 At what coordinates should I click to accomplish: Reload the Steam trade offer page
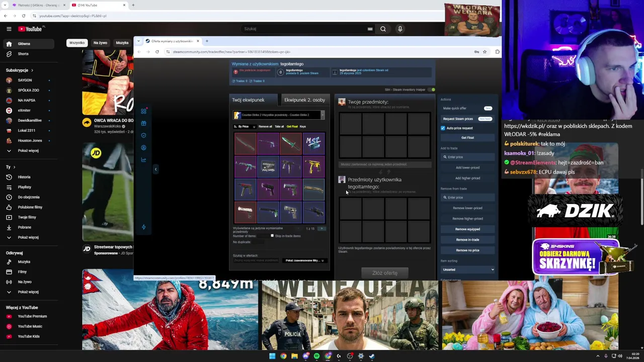(x=157, y=52)
